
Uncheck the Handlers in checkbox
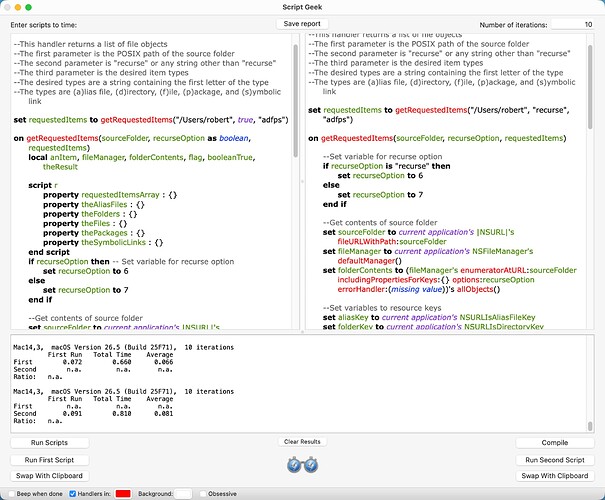73,494
